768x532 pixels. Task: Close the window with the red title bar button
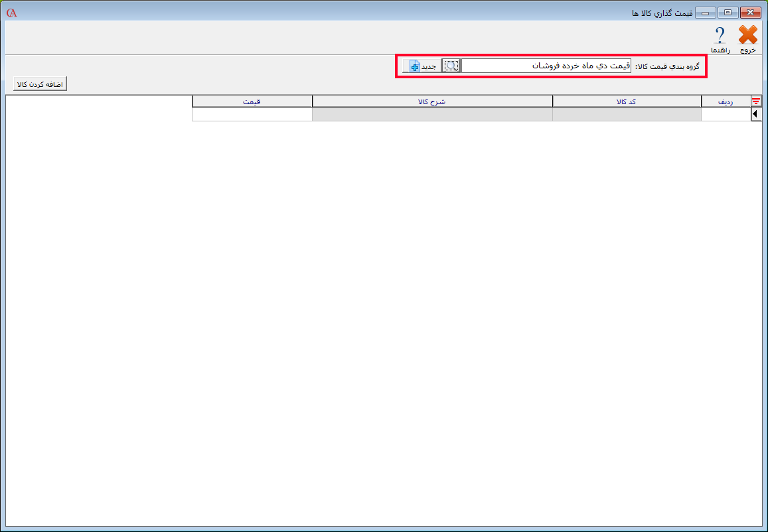[751, 13]
